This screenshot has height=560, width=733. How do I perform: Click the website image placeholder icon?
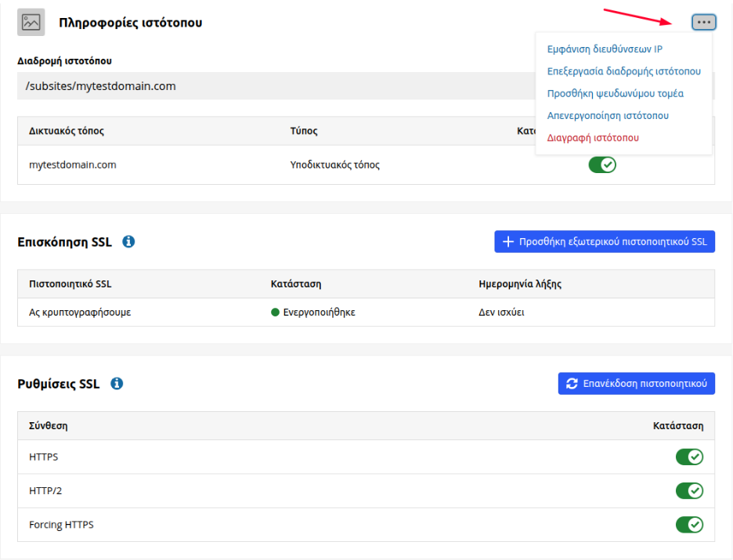31,22
